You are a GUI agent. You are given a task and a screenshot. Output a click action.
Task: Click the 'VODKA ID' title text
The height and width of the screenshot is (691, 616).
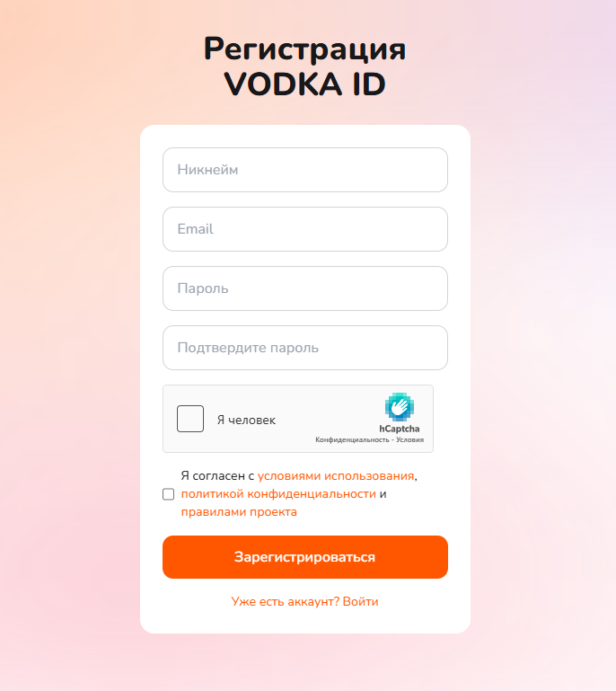(304, 84)
